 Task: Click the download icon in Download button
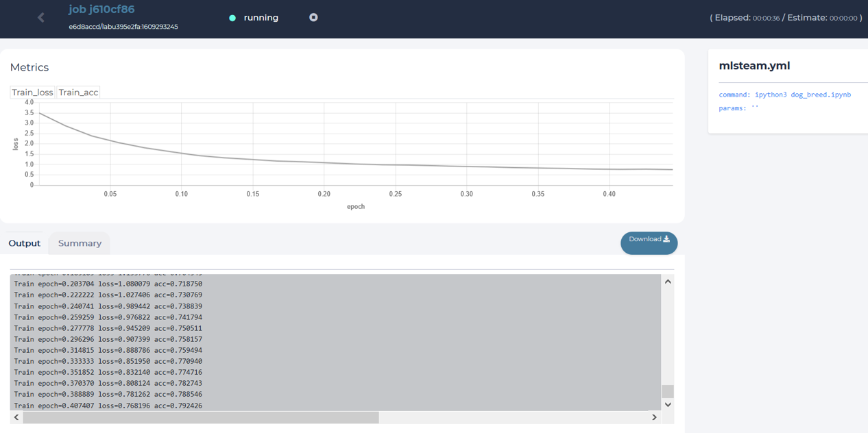tap(666, 239)
